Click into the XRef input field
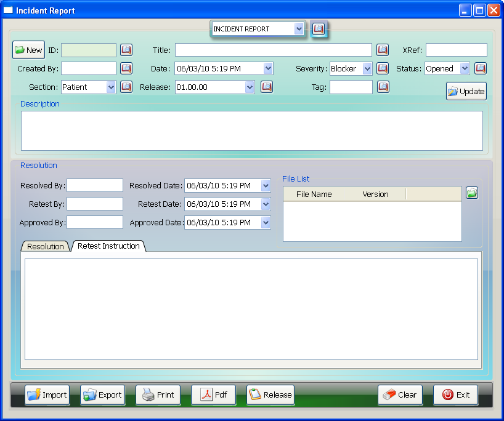Screen dimensions: 504x421 pyautogui.click(x=457, y=50)
